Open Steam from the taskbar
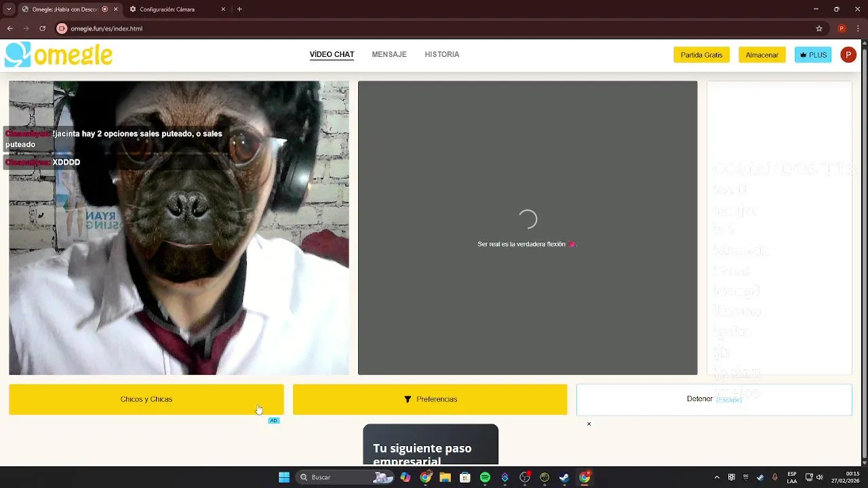This screenshot has height=488, width=868. 564,477
